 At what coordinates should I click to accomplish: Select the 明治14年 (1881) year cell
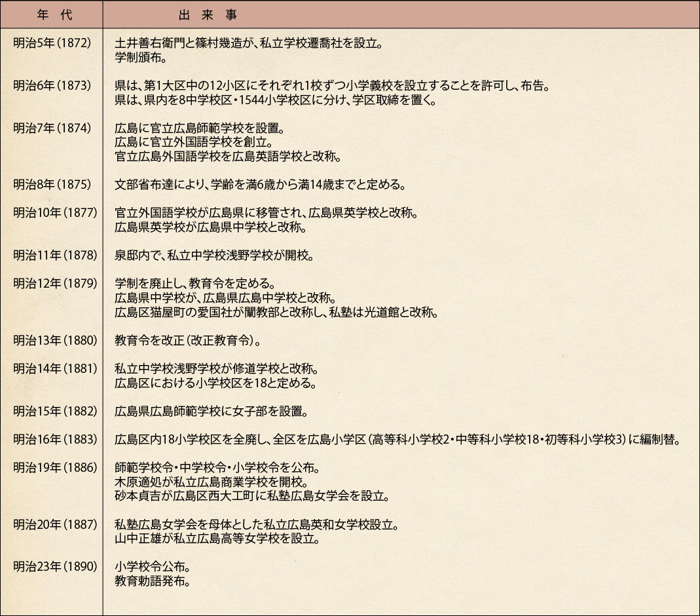click(55, 368)
